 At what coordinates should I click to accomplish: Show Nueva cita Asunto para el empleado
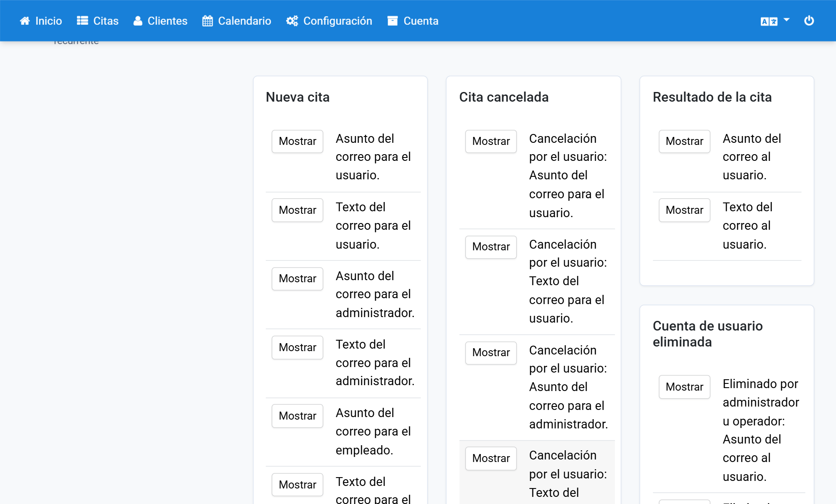click(297, 416)
